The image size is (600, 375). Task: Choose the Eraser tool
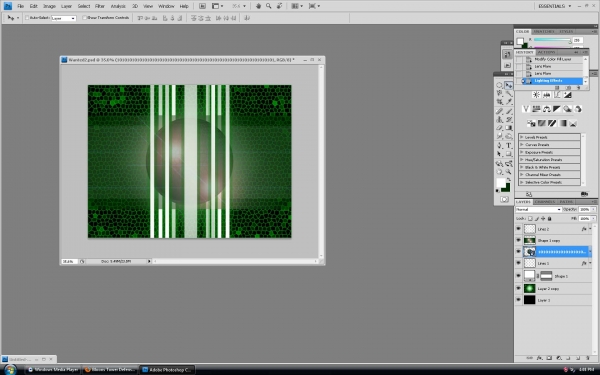pos(499,128)
